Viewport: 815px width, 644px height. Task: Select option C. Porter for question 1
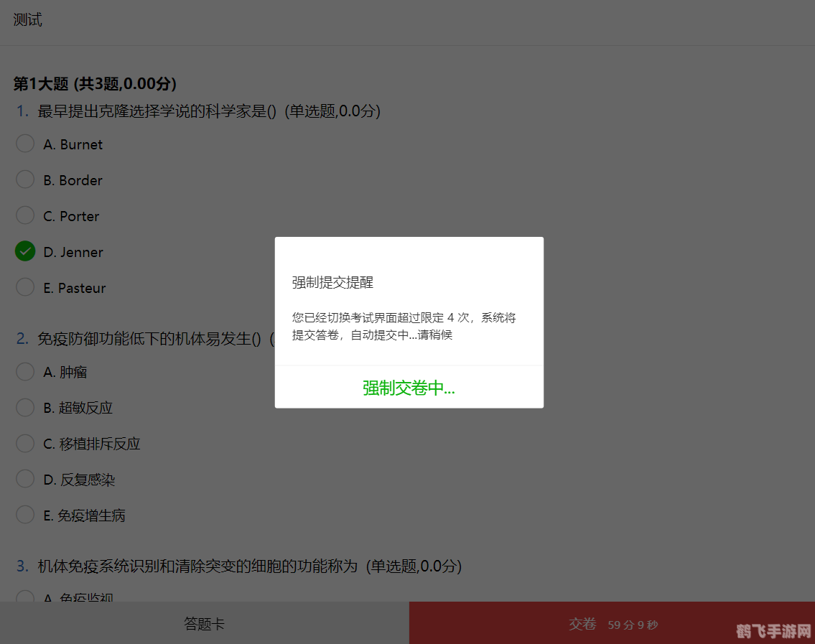[x=25, y=215]
